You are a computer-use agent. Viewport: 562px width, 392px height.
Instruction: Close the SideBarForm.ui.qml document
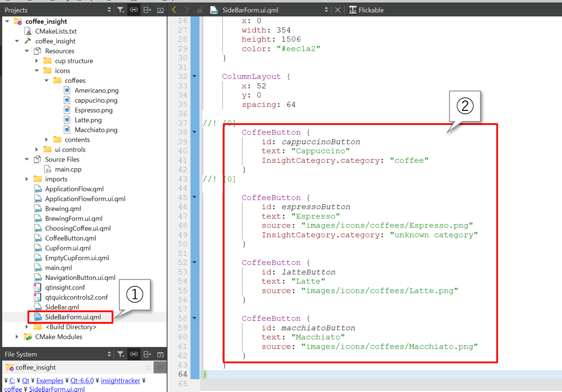click(338, 10)
